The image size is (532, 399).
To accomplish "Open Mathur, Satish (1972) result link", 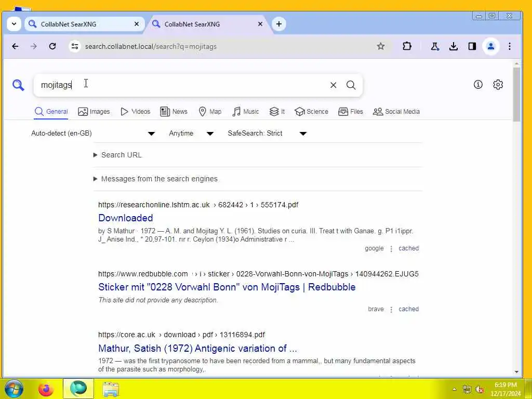I will click(197, 349).
